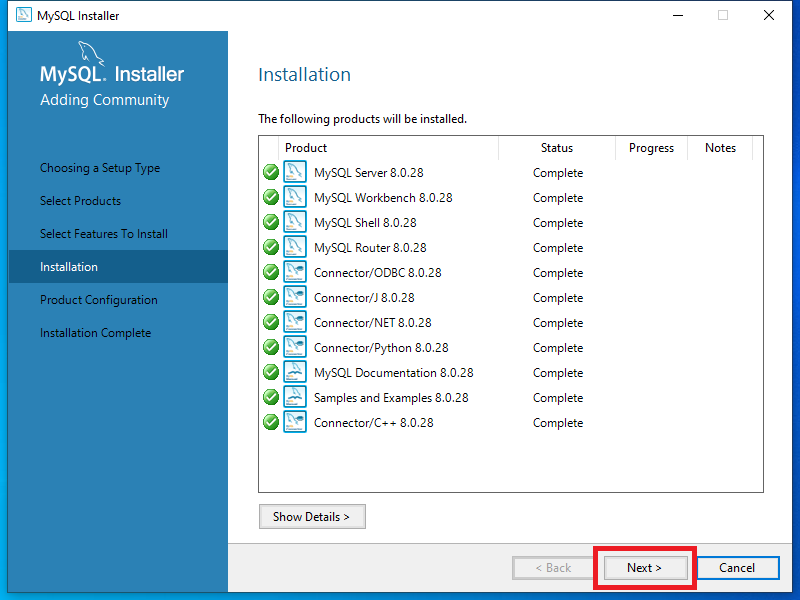800x600 pixels.
Task: Click the Cancel button
Action: point(737,568)
